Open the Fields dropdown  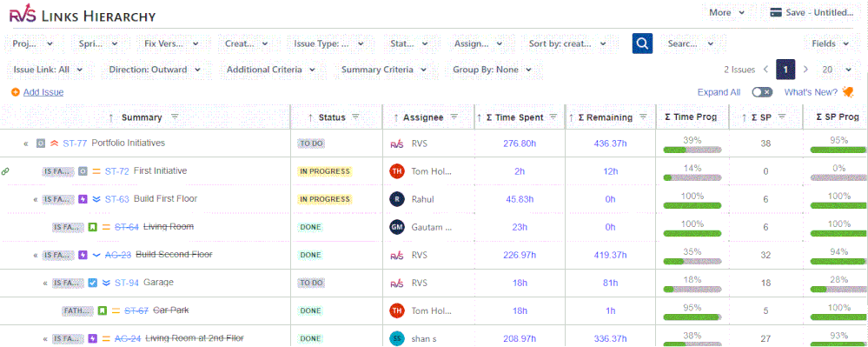(831, 43)
